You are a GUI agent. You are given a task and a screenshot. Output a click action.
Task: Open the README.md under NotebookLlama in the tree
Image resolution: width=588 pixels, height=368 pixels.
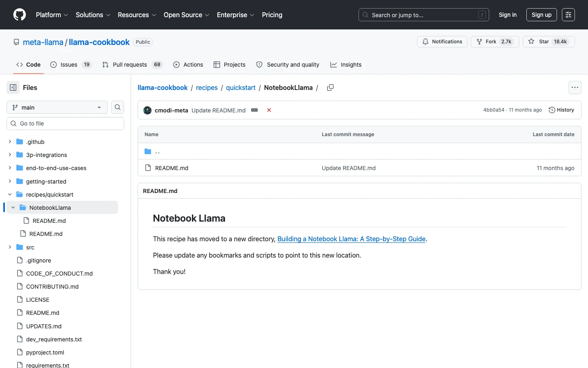[49, 221]
